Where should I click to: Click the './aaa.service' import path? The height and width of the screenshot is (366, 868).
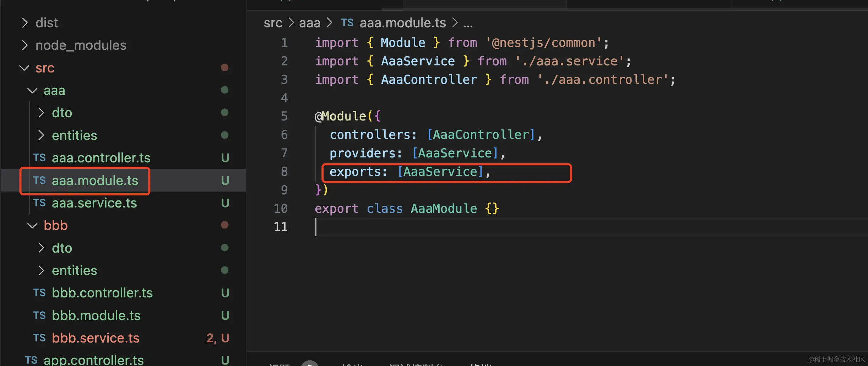(569, 61)
